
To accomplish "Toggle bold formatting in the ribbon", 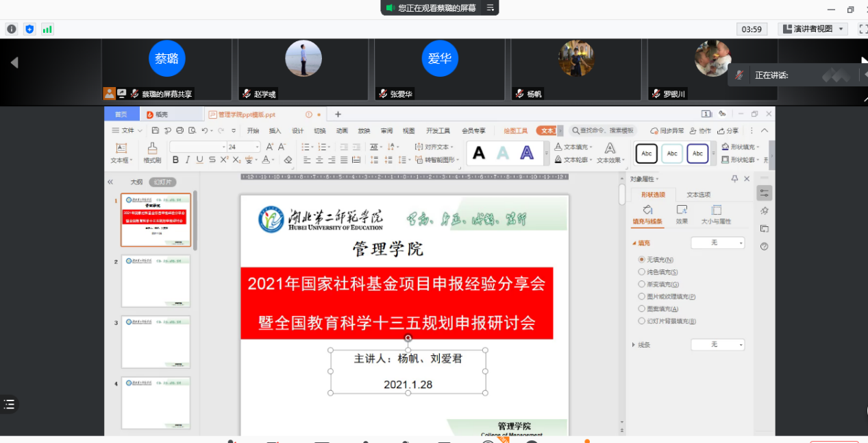I will click(x=175, y=160).
